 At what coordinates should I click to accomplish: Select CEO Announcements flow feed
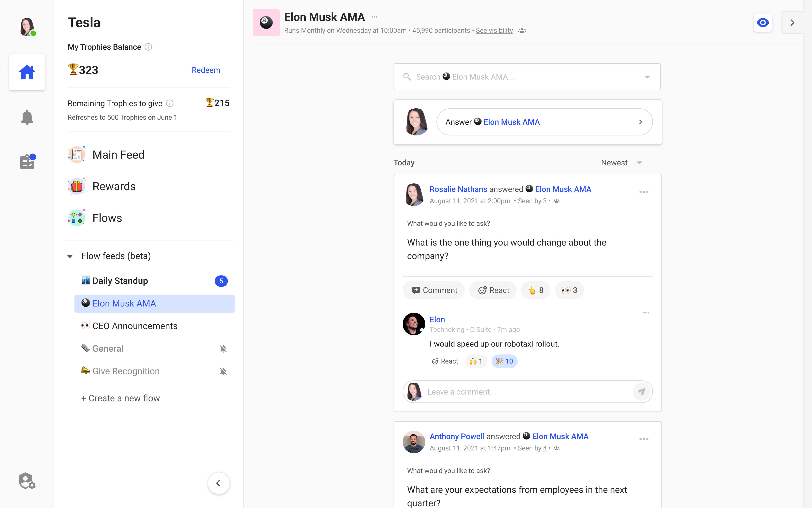154,326
